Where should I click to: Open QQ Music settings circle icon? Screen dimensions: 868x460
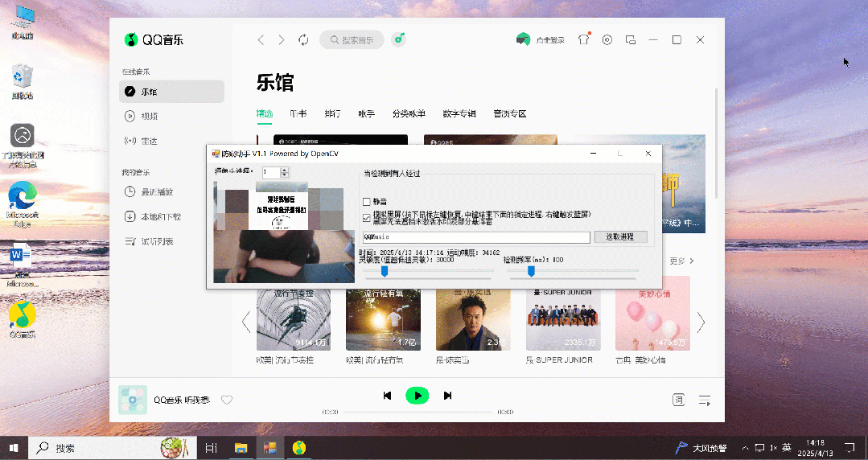click(607, 40)
